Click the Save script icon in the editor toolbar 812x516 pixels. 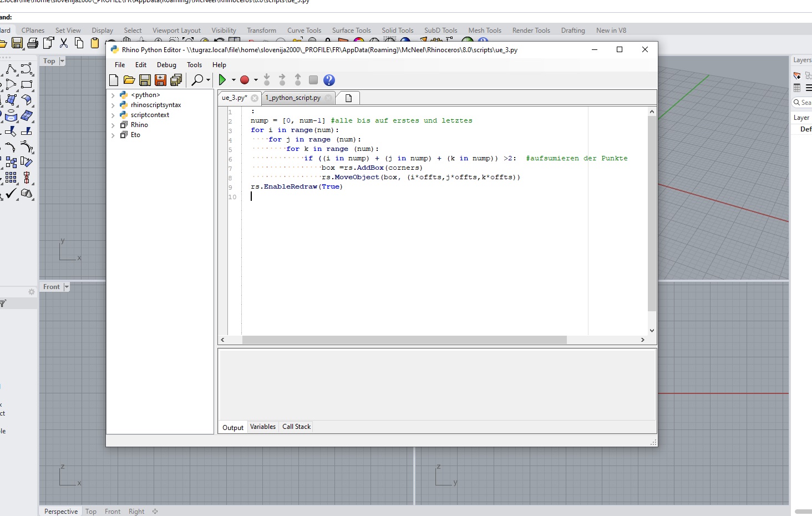(145, 80)
